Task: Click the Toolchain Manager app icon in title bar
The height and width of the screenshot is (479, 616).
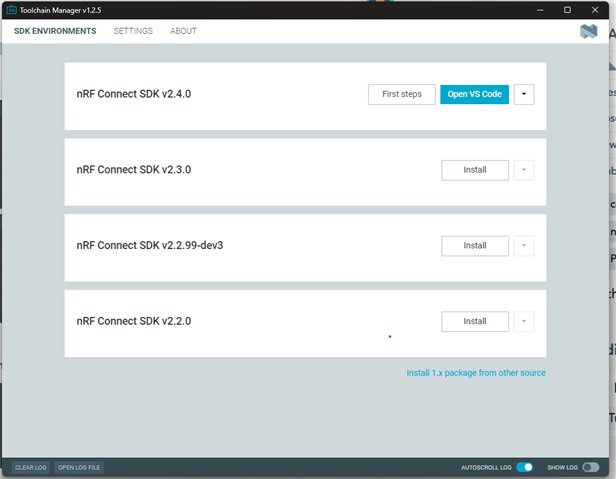Action: tap(11, 10)
